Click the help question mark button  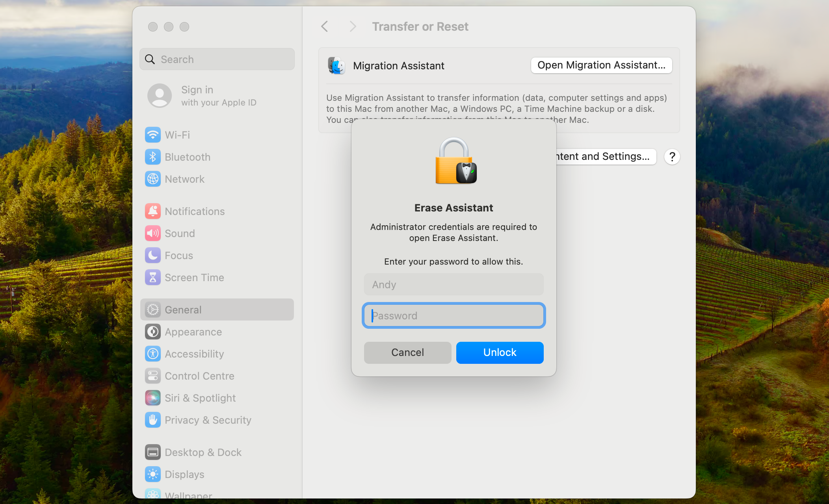[672, 157]
